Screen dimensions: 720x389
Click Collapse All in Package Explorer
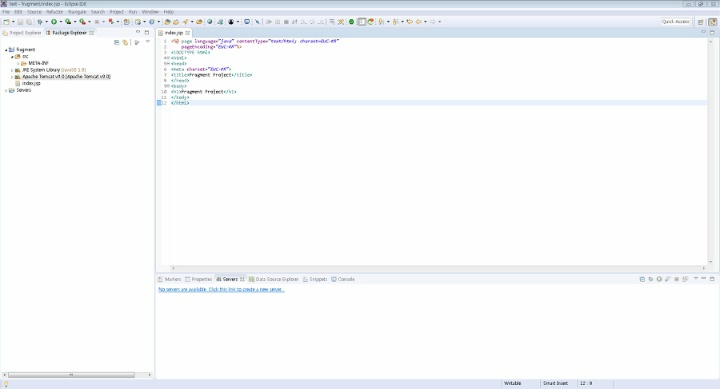[117, 42]
